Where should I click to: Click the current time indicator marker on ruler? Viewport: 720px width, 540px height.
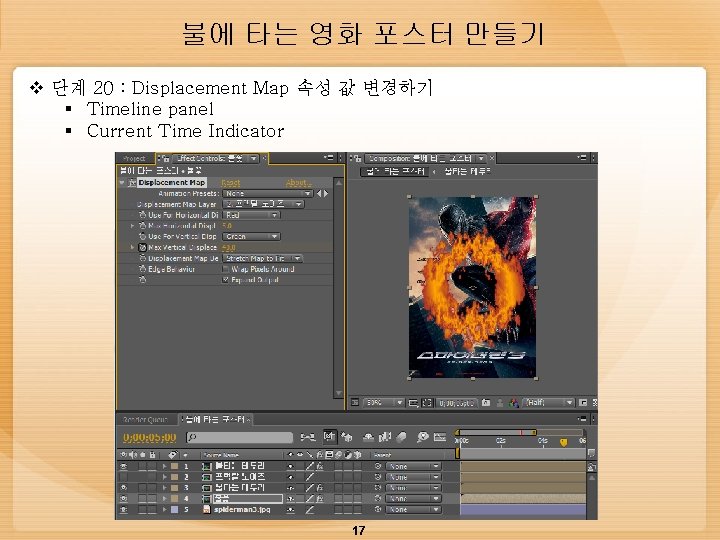pyautogui.click(x=563, y=442)
